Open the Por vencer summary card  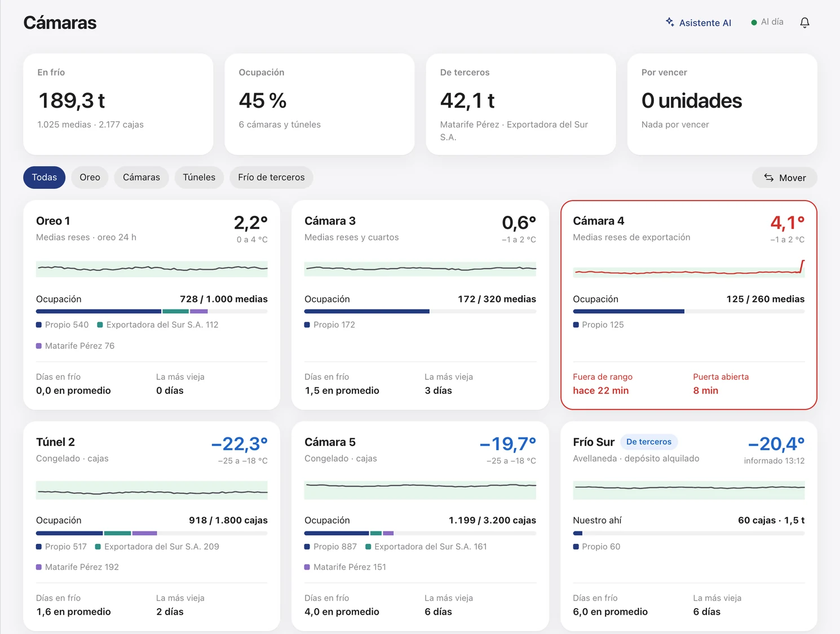(x=722, y=104)
